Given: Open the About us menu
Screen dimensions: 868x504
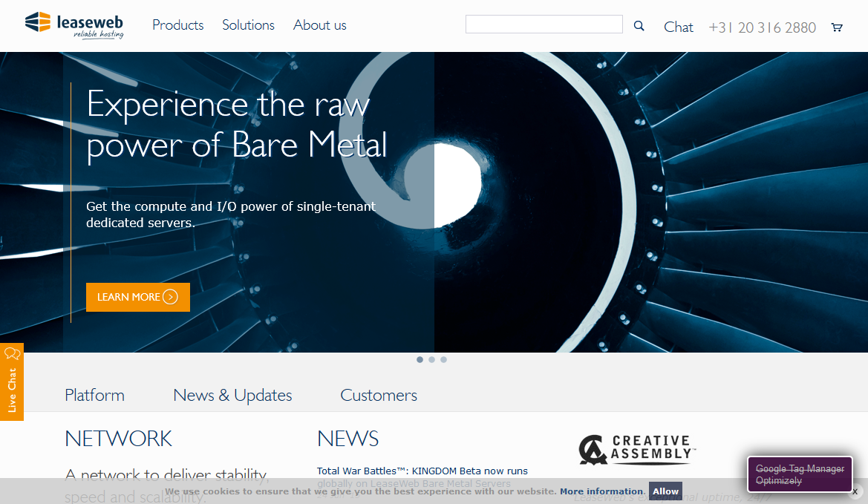Looking at the screenshot, I should (x=319, y=25).
